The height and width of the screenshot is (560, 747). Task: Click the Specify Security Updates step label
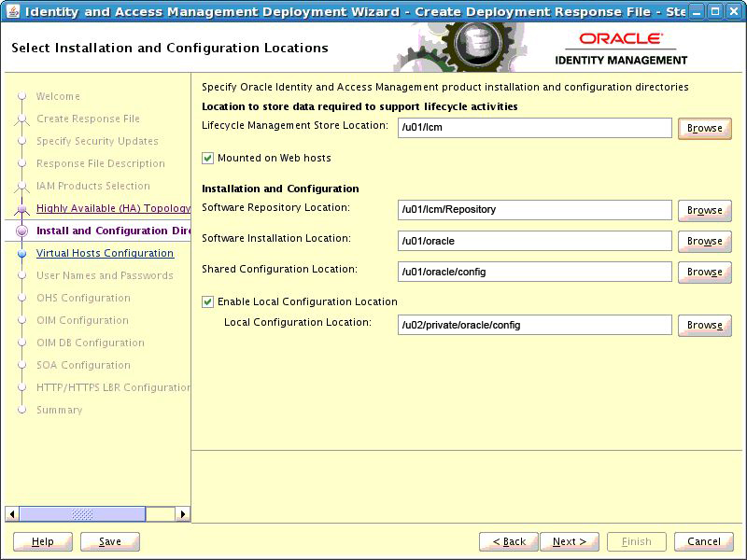97,141
